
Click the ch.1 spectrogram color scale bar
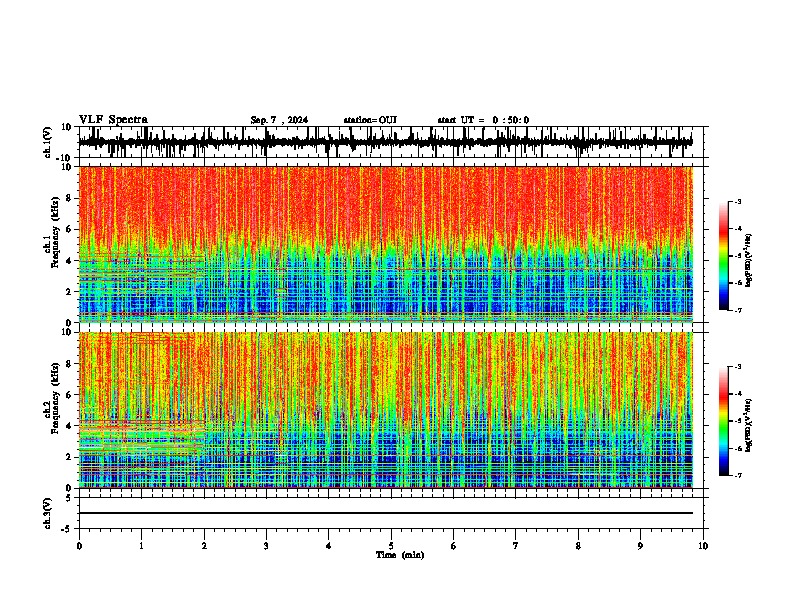[x=724, y=256]
